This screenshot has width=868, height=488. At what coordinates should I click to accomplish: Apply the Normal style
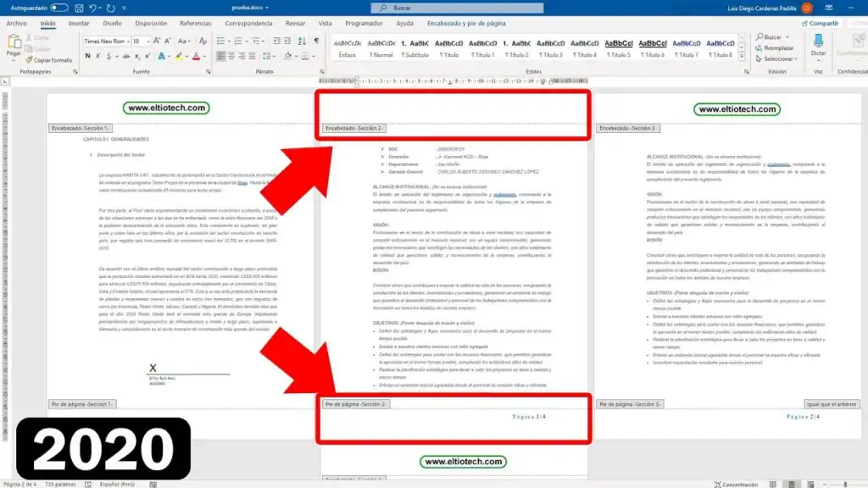pyautogui.click(x=381, y=48)
